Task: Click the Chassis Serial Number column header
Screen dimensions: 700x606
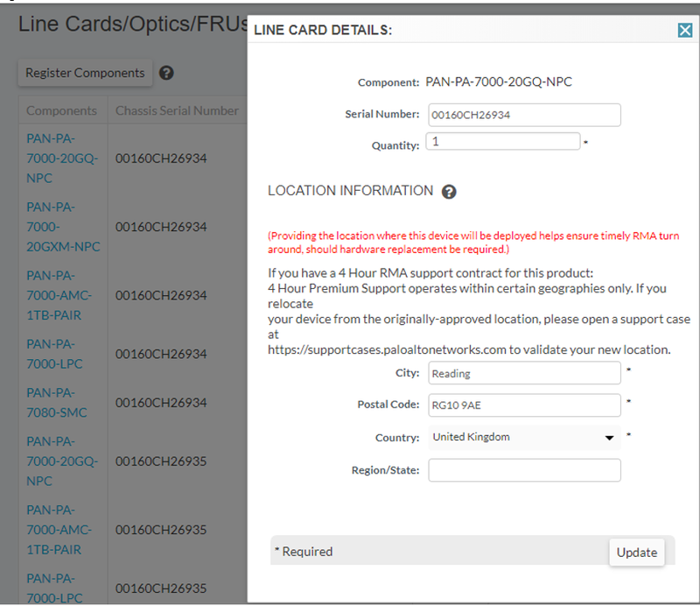Action: (177, 111)
